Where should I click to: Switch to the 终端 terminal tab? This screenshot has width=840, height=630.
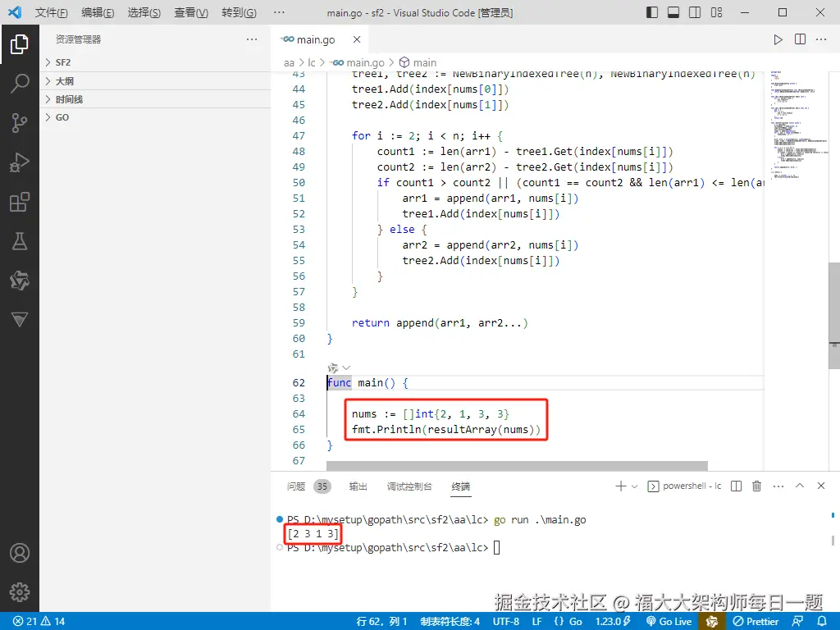pos(461,486)
